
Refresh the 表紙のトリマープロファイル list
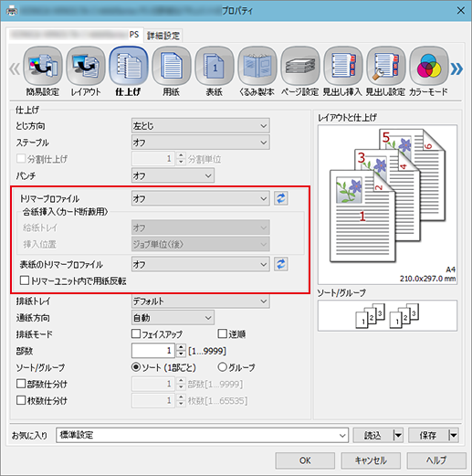280,264
